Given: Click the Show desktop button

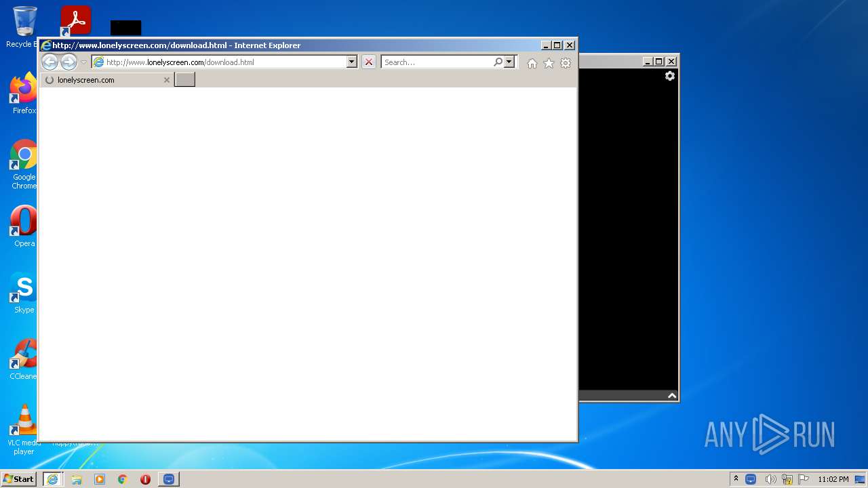Looking at the screenshot, I should 860,479.
